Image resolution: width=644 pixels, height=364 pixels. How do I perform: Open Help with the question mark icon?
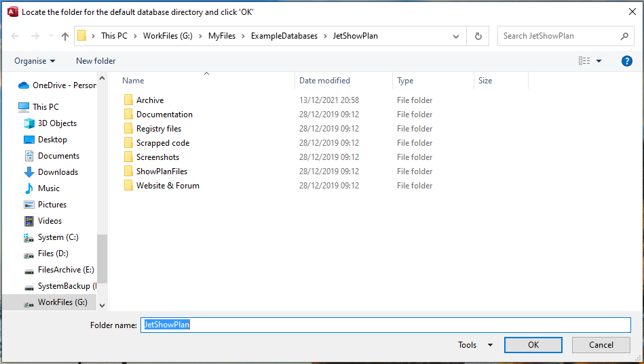(x=627, y=61)
